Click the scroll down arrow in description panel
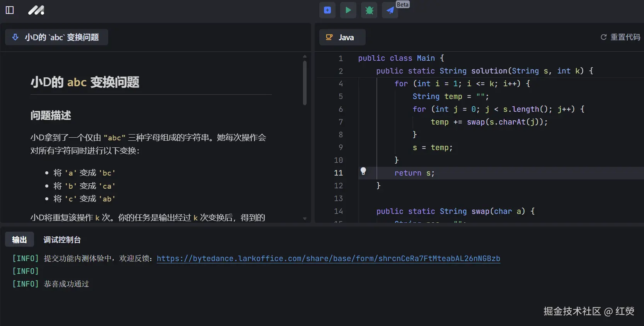Image resolution: width=644 pixels, height=326 pixels. (305, 218)
